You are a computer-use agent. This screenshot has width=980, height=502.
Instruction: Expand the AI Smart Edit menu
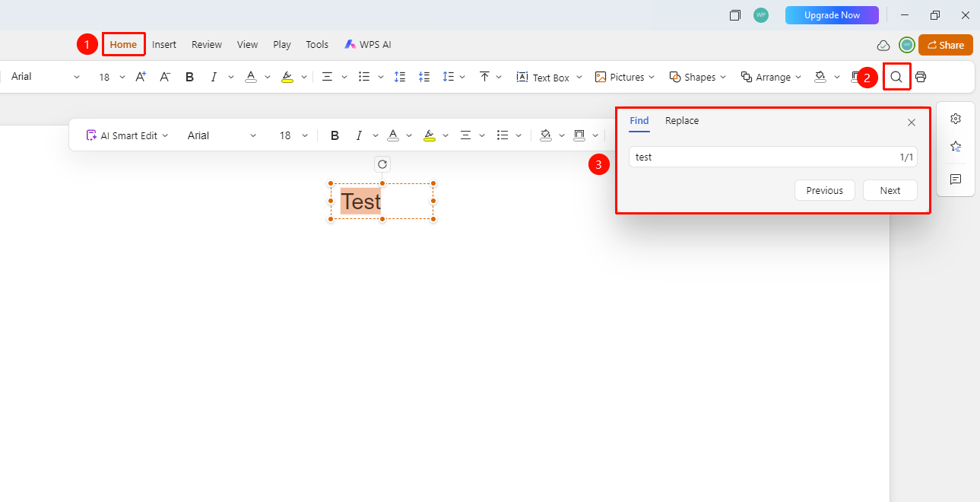coord(127,135)
